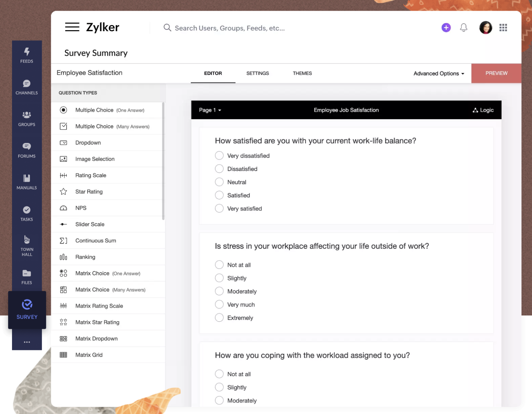Go to Feeds in the sidebar
Image resolution: width=532 pixels, height=414 pixels.
click(27, 55)
